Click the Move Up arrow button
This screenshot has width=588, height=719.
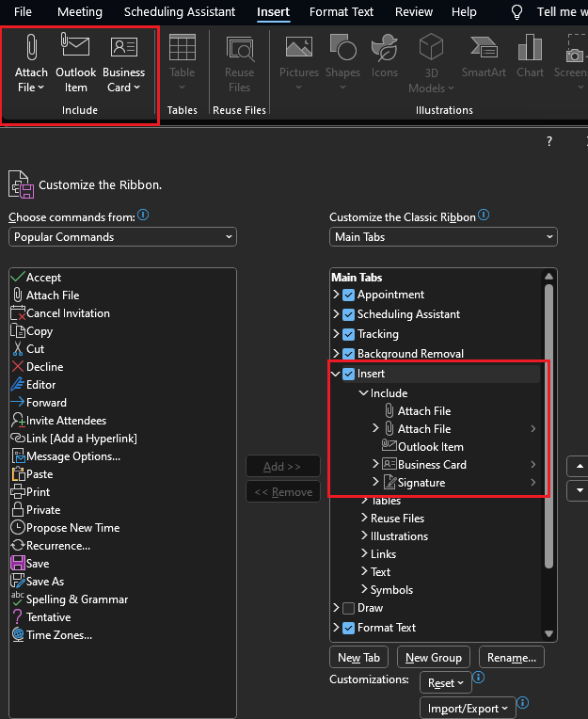point(579,467)
